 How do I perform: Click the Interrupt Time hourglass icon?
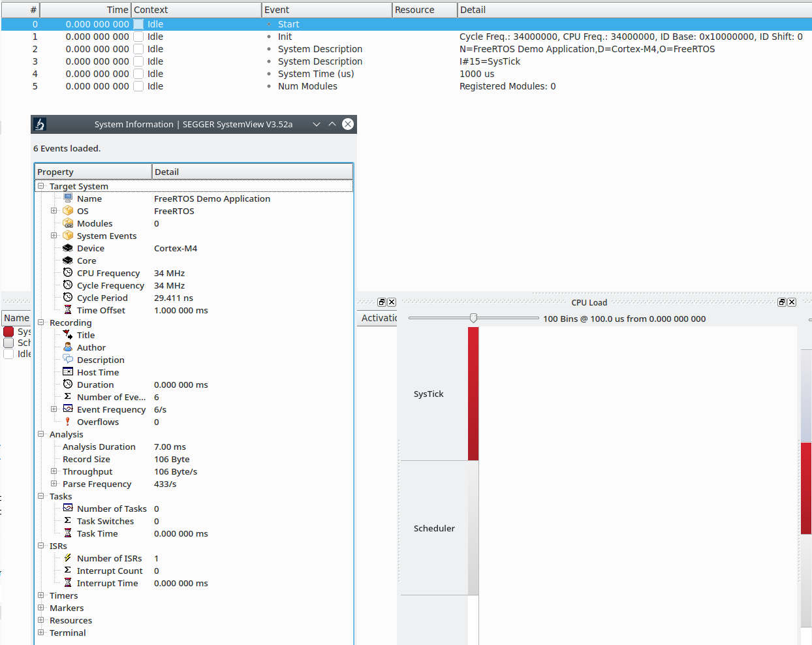(68, 583)
